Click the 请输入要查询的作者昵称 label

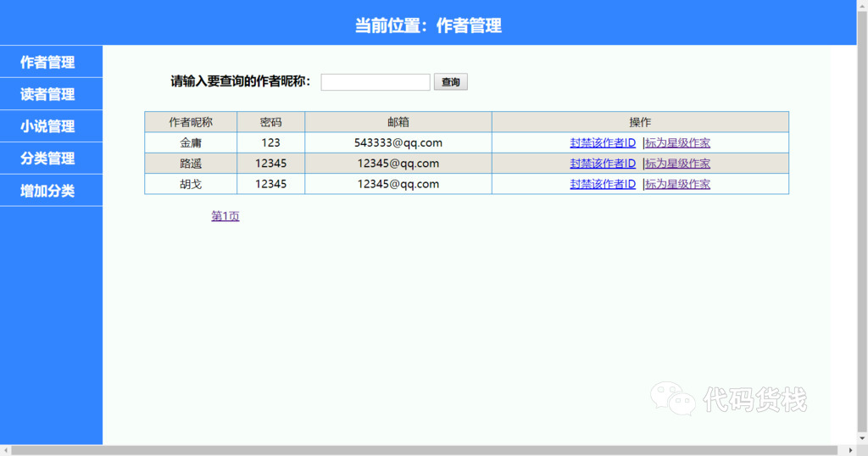tap(240, 81)
